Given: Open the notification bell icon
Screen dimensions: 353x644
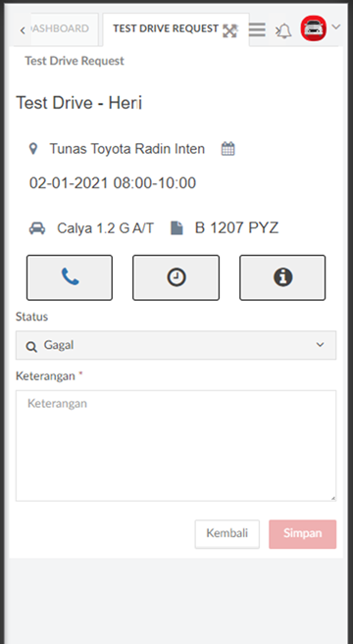Looking at the screenshot, I should point(283,30).
